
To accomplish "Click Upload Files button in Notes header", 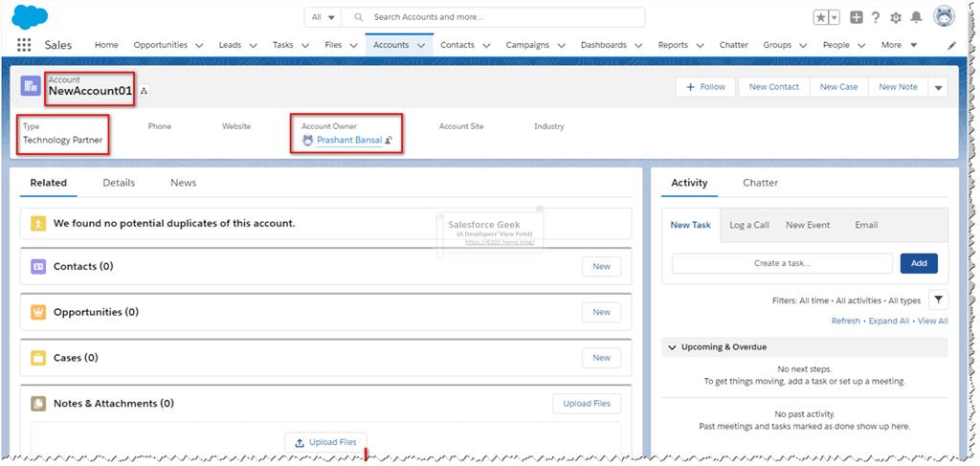I will coord(587,404).
